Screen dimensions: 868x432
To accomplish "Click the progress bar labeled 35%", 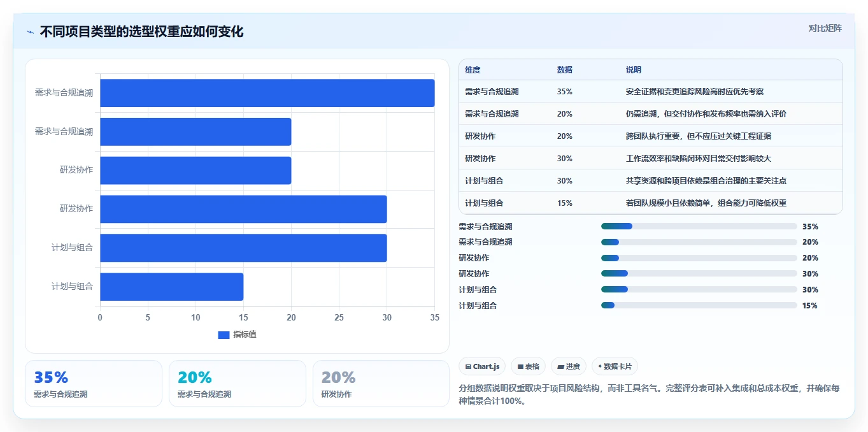I will [x=699, y=226].
